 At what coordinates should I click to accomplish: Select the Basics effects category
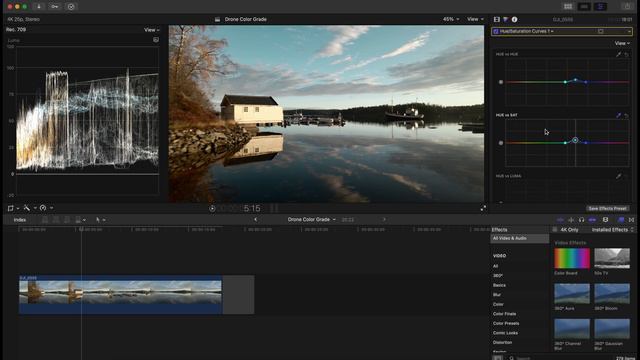(499, 285)
